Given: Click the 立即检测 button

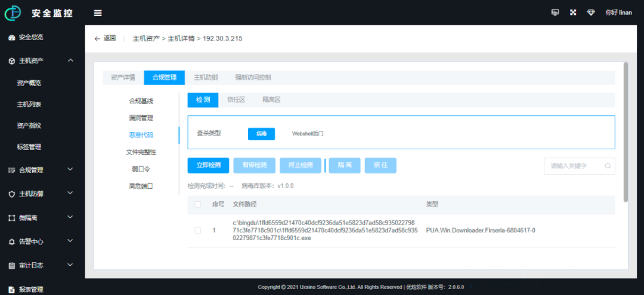Looking at the screenshot, I should tap(208, 165).
